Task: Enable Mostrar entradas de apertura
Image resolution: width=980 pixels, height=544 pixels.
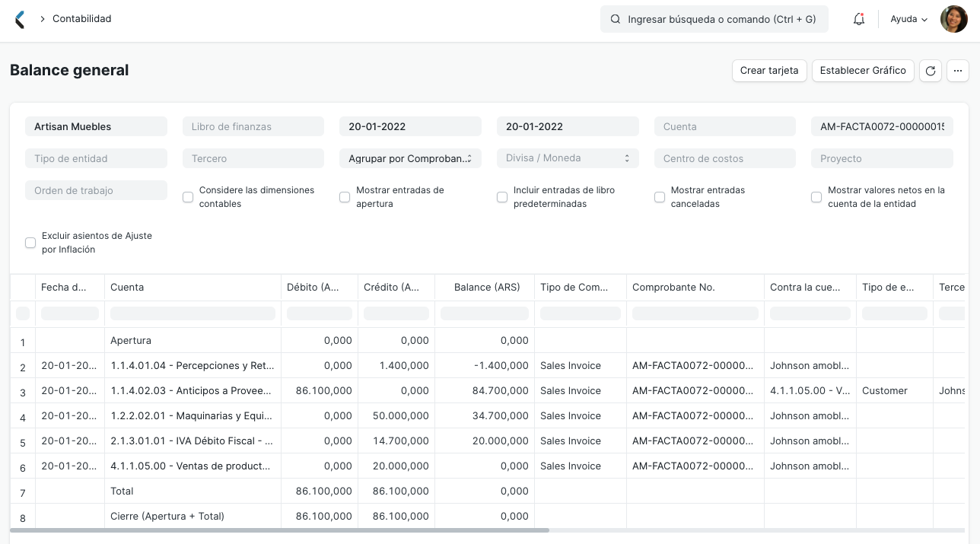Action: point(345,197)
